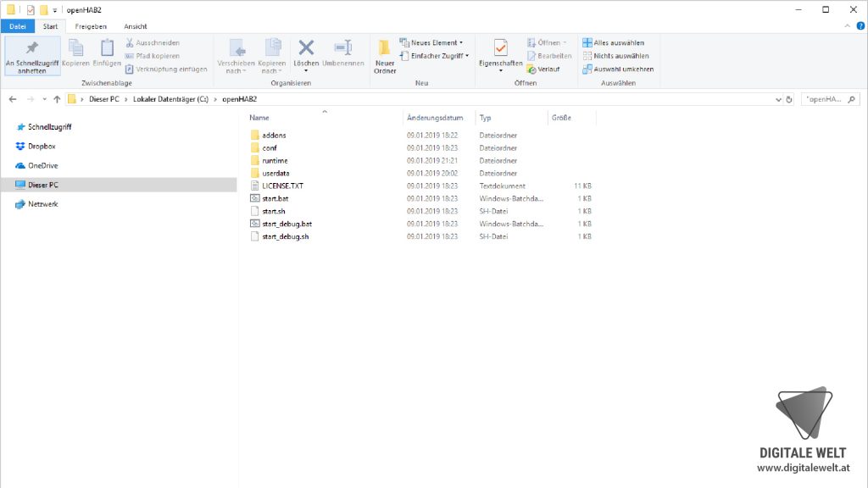Switch to the Ansicht ribbon tab

[135, 25]
